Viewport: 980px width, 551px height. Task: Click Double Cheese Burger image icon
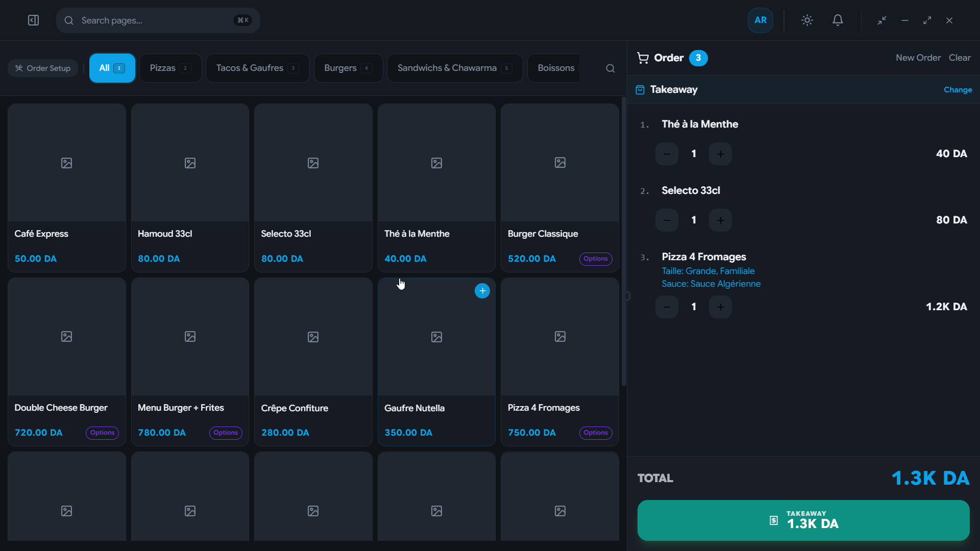67,337
